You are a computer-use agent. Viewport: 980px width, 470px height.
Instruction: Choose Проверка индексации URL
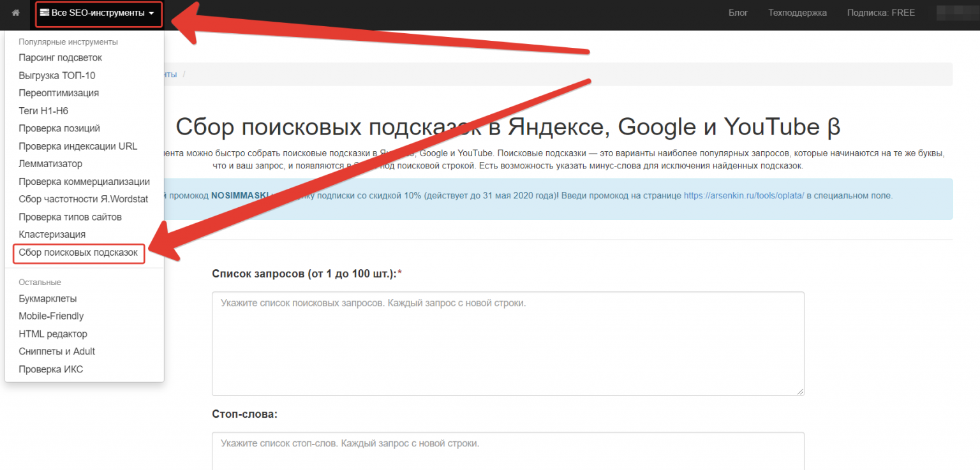[78, 146]
